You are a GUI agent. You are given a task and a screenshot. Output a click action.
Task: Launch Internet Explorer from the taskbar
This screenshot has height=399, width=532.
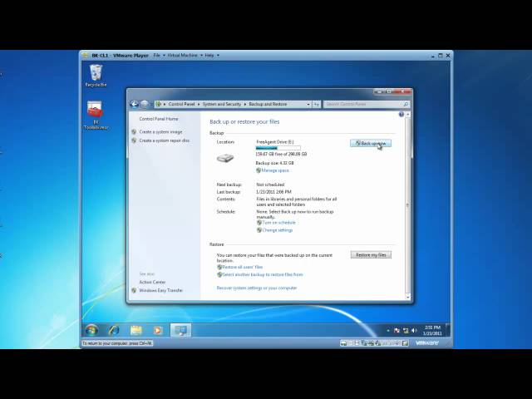114,330
